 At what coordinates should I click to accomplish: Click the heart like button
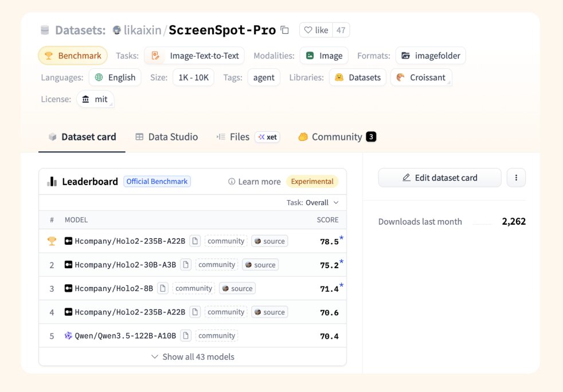[316, 30]
